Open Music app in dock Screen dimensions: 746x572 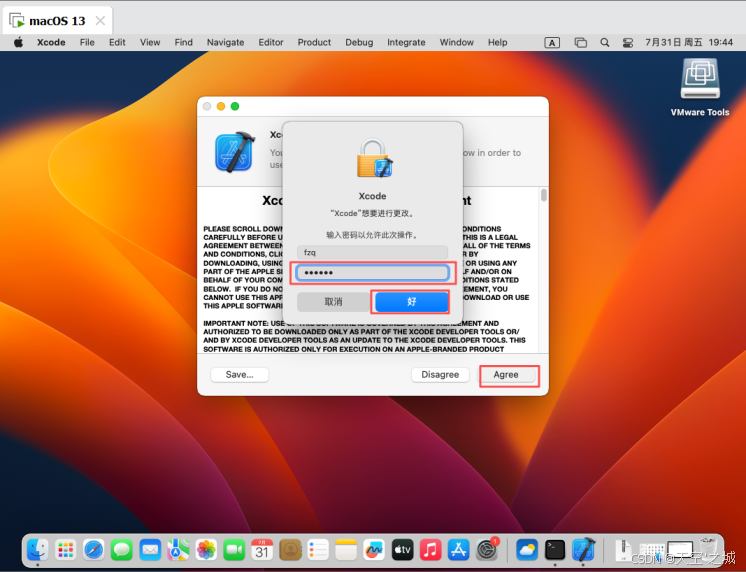(x=430, y=550)
